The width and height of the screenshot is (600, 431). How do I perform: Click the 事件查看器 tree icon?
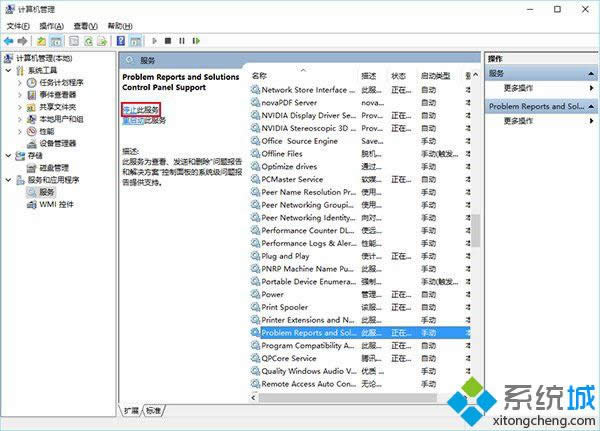pyautogui.click(x=32, y=95)
